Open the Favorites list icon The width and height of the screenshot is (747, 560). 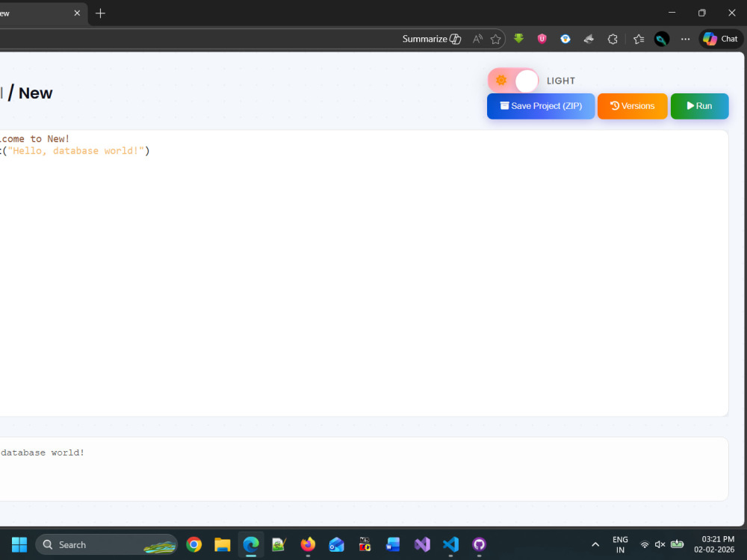pyautogui.click(x=639, y=39)
